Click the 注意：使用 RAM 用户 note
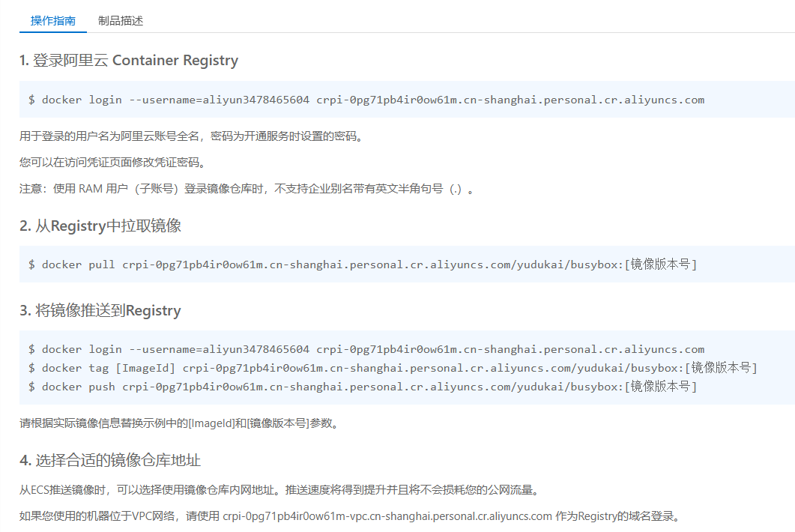The height and width of the screenshot is (532, 795). [x=247, y=189]
